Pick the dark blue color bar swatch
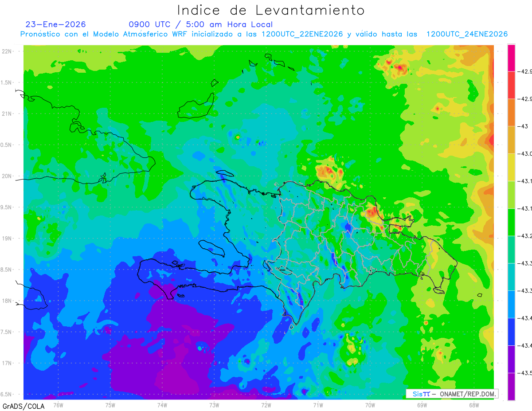The width and height of the screenshot is (532, 411). click(511, 332)
